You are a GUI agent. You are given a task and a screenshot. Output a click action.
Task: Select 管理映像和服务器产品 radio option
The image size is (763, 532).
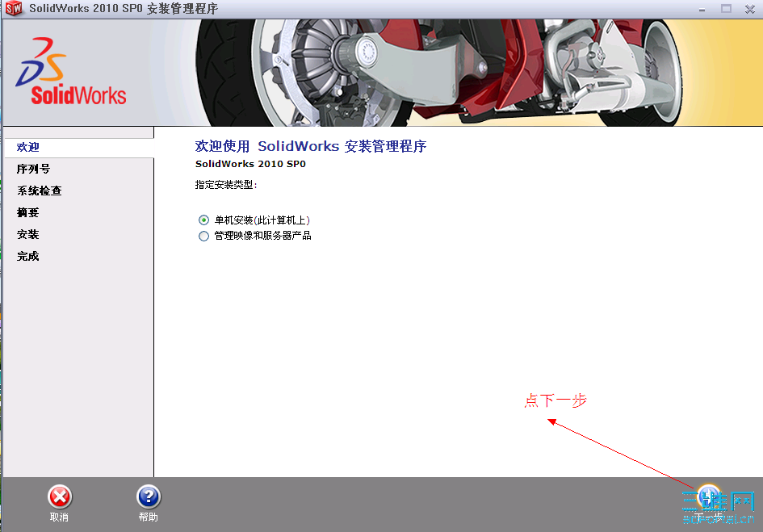tap(204, 236)
